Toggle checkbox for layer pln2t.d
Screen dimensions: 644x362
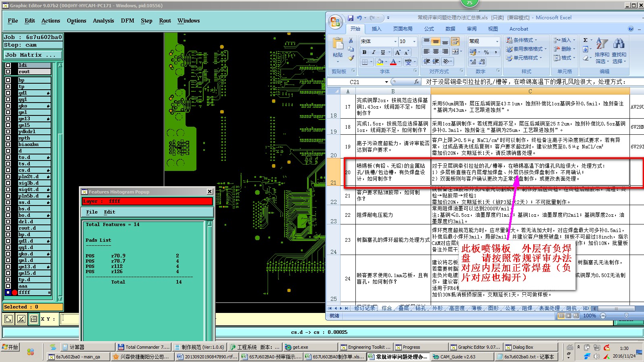tap(8, 177)
